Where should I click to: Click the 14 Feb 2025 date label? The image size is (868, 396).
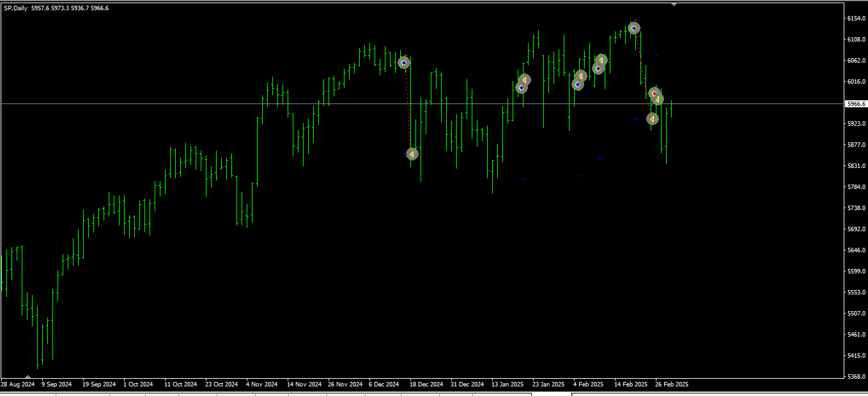tap(631, 385)
